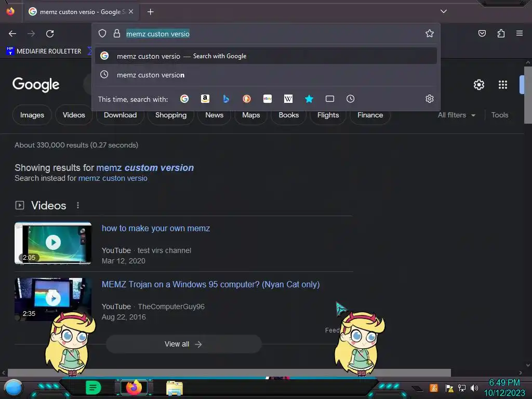Switch to the Videos filter tab

pos(74,115)
